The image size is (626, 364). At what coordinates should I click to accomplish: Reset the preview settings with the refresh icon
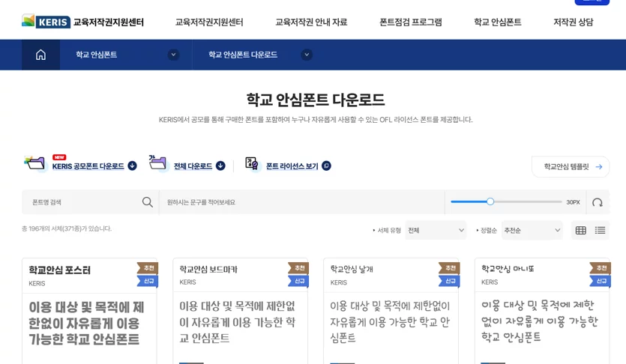coord(598,202)
